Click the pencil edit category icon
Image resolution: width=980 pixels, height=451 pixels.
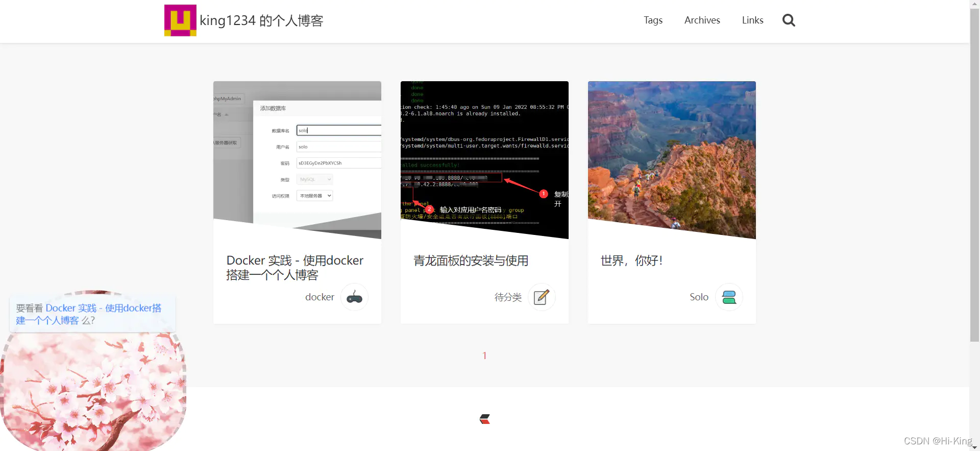(x=542, y=297)
